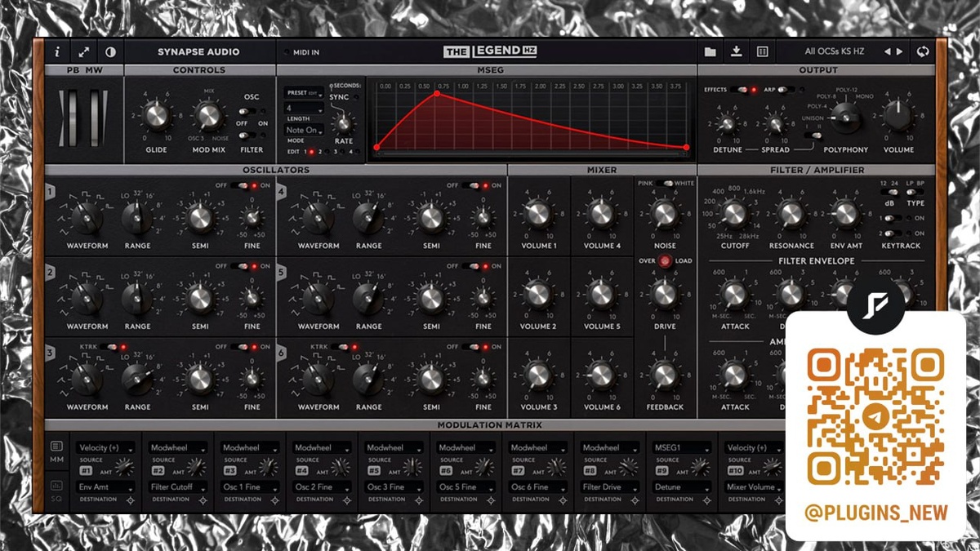Open the Filter Cutoff destination dropdown
The image size is (980, 551).
(178, 487)
